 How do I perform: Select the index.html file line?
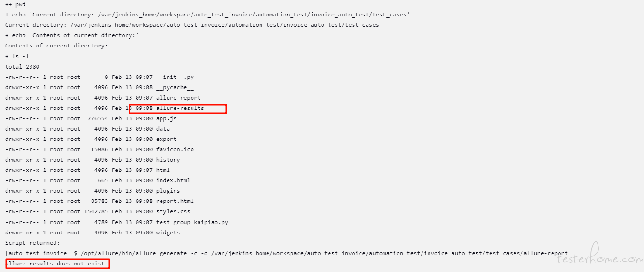[x=98, y=180]
